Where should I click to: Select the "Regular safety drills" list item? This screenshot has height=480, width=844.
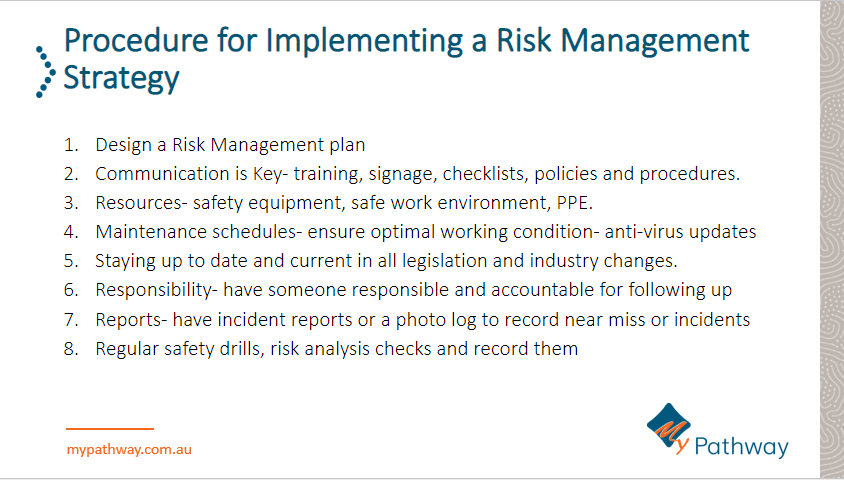pos(336,349)
